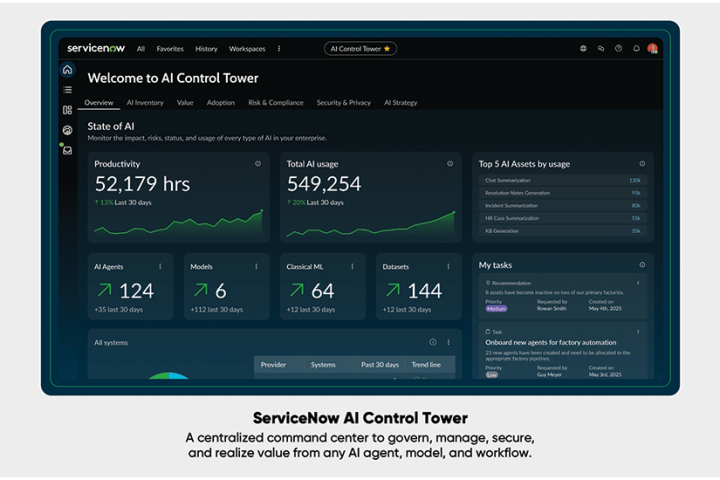Click the 52,179 hrs productivity value
The height and width of the screenshot is (480, 720).
tap(142, 184)
